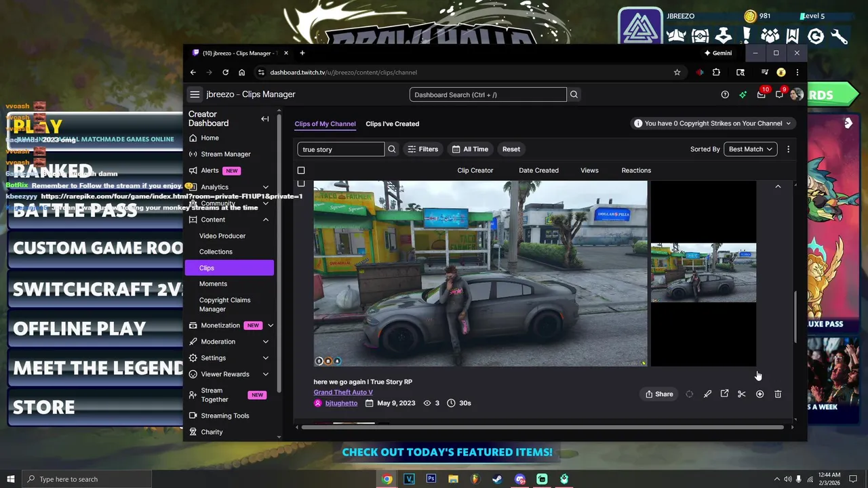This screenshot has height=488, width=868.
Task: Expand the Moderation sidebar section
Action: click(x=265, y=342)
